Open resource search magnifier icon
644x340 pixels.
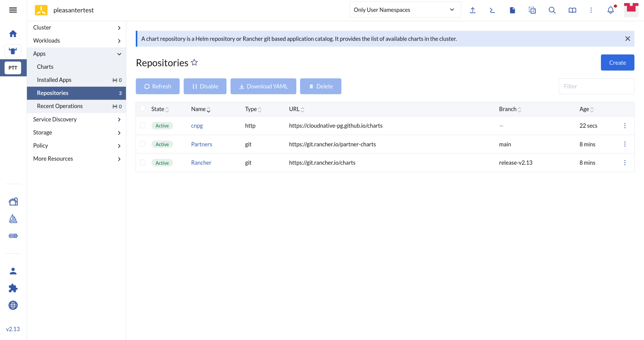552,10
